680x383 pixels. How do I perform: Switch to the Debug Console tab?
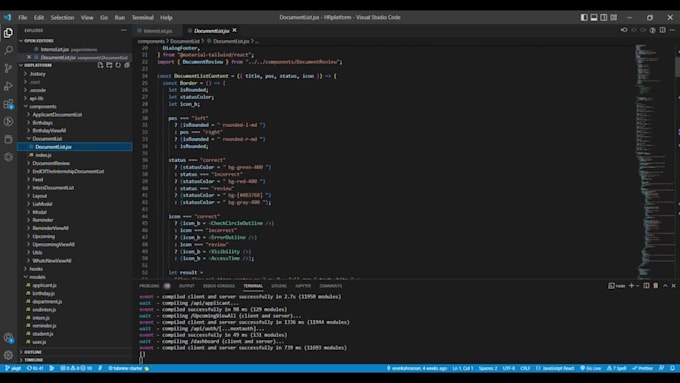[x=219, y=286]
